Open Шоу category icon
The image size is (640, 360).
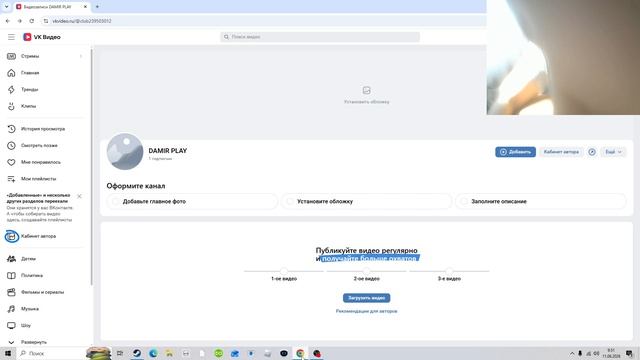tap(11, 325)
